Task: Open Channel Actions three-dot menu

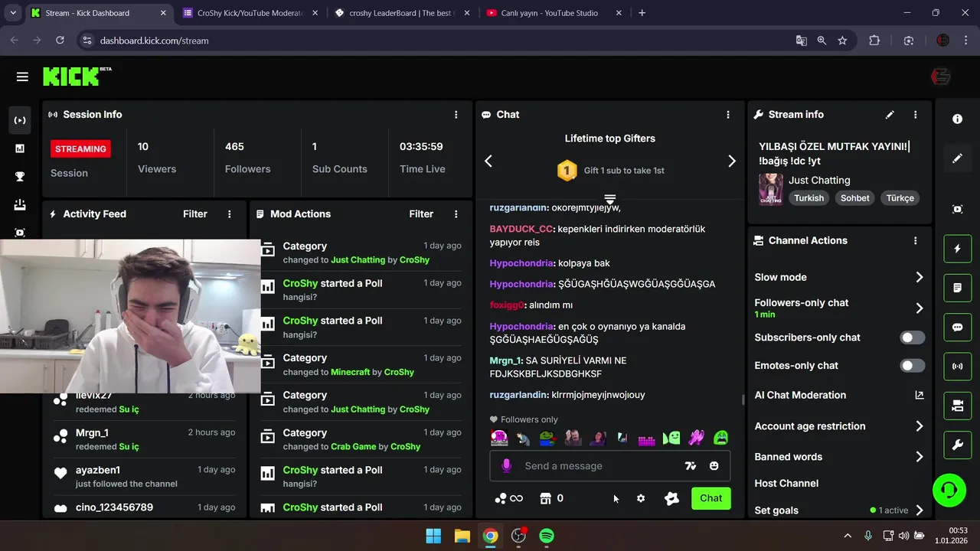Action: 916,240
